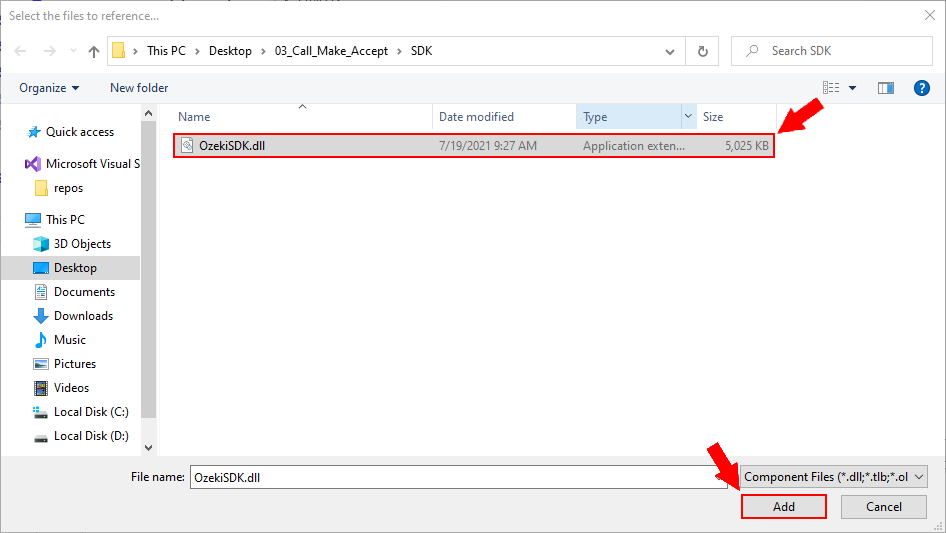Expand chevron after This PC breadcrumb
This screenshot has height=533, width=946.
[x=197, y=51]
